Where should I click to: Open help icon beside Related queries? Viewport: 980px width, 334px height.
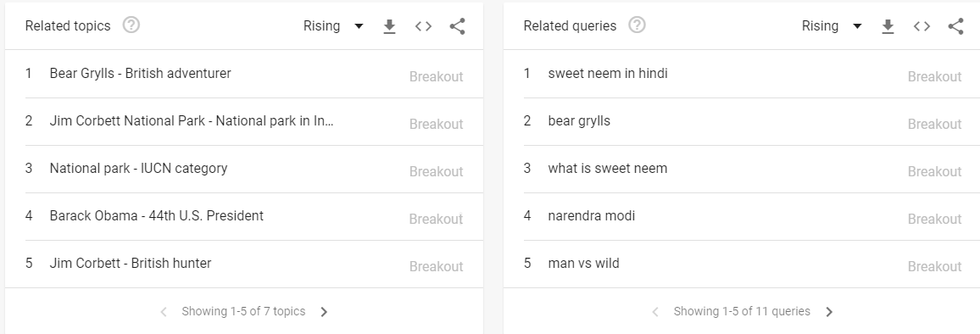[x=637, y=25]
